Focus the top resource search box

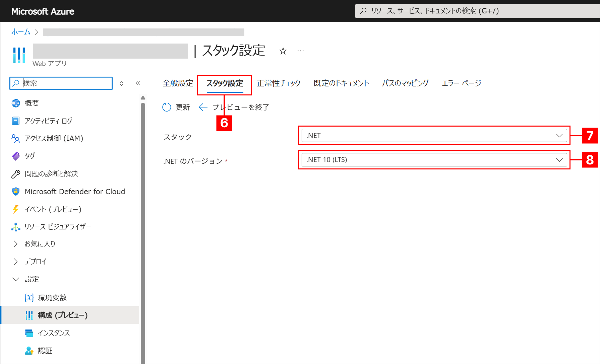[477, 11]
